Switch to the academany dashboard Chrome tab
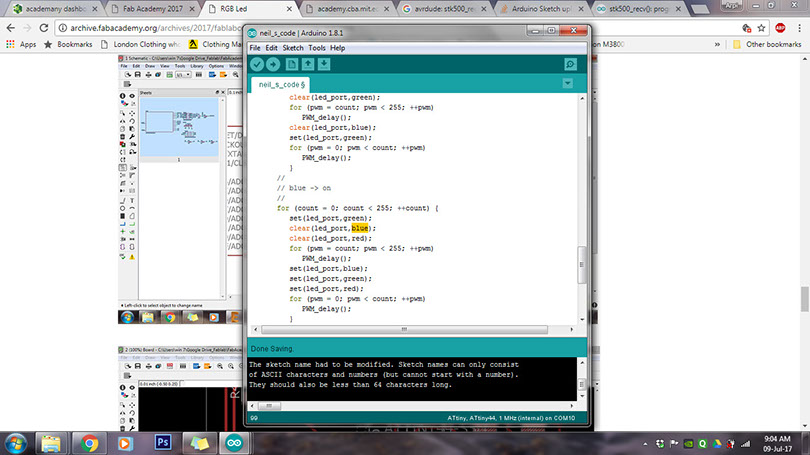The width and height of the screenshot is (810, 455). [55, 9]
